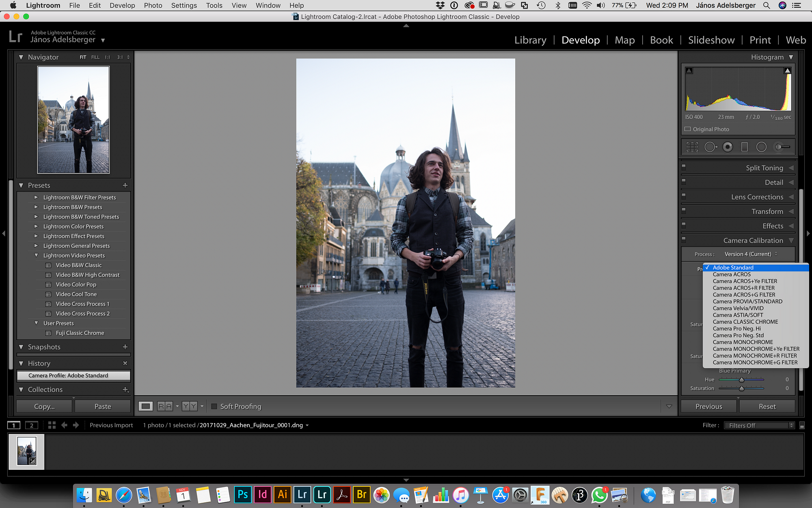The height and width of the screenshot is (508, 812).
Task: Open the Process version dropdown
Action: tap(751, 254)
